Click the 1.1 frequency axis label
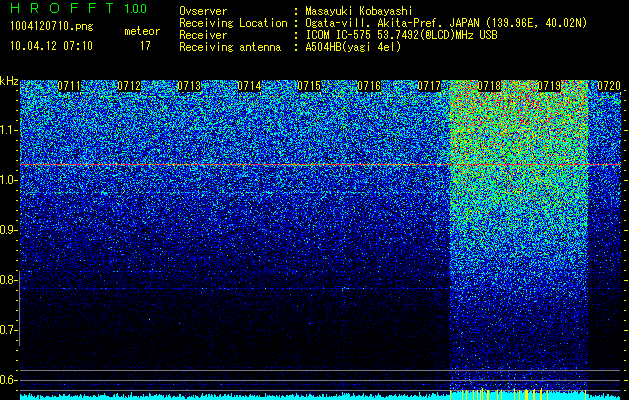Image resolution: width=629 pixels, height=400 pixels. tap(8, 130)
